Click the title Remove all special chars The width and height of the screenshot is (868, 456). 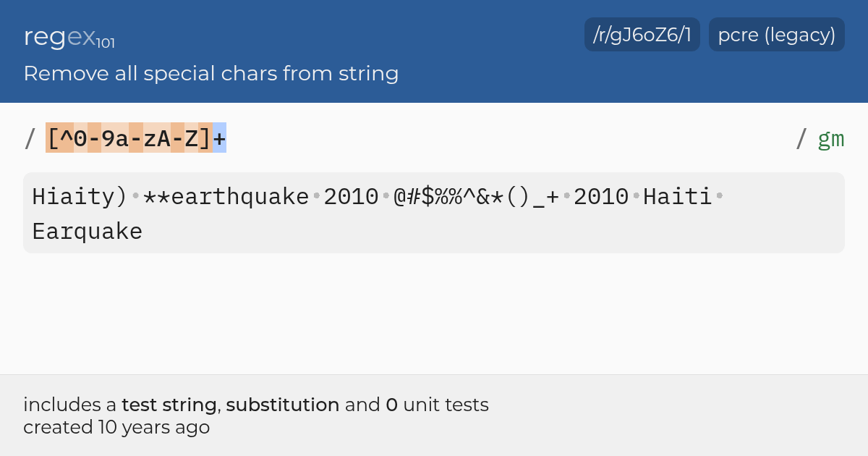tap(211, 73)
